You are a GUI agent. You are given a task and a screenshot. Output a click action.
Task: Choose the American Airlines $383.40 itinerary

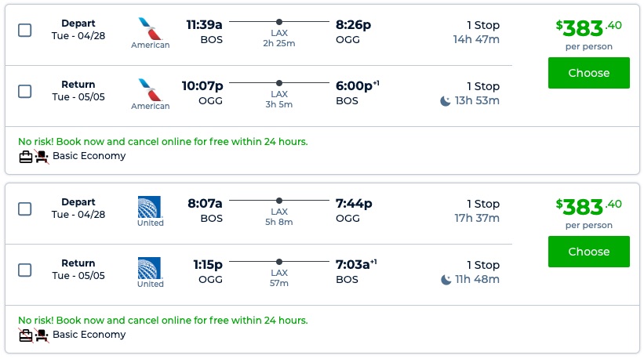[588, 73]
